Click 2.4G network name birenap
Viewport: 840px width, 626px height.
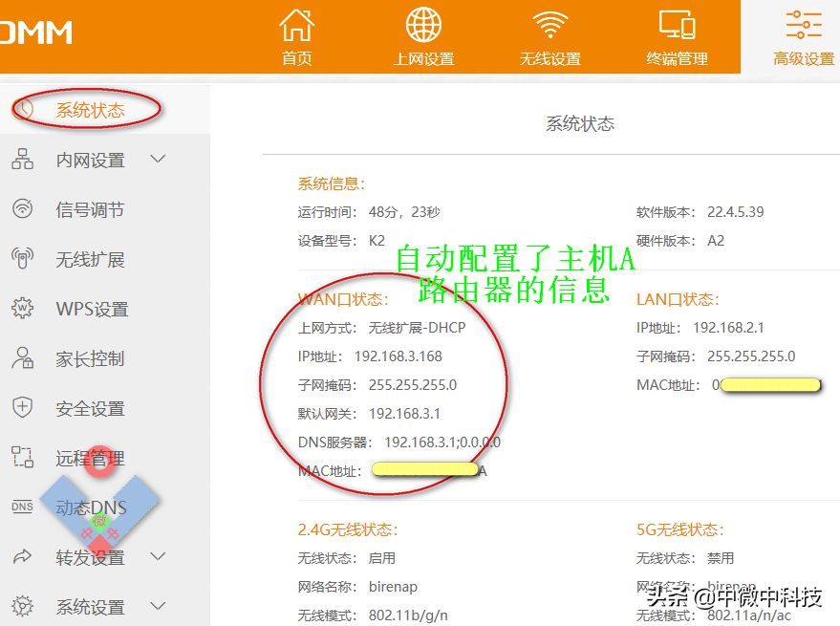click(x=393, y=587)
